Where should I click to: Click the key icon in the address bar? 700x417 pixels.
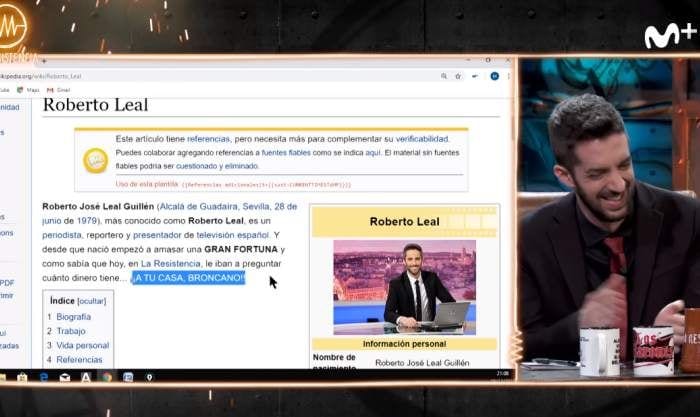click(x=475, y=76)
